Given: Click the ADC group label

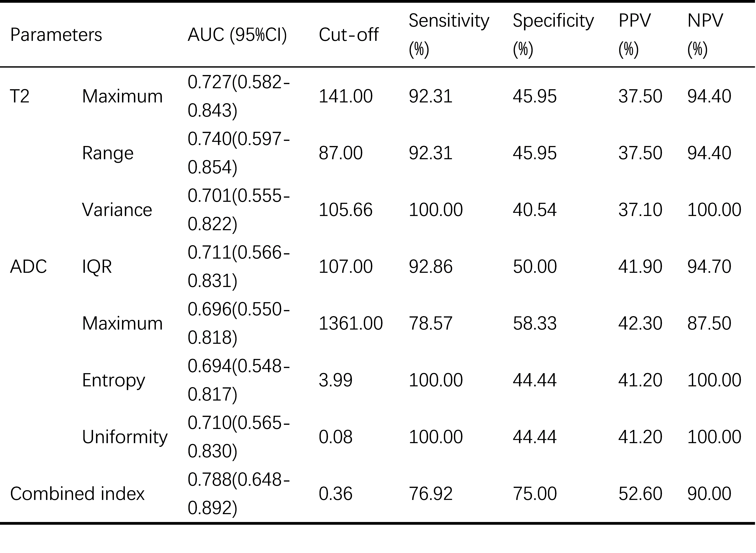Looking at the screenshot, I should click(29, 267).
